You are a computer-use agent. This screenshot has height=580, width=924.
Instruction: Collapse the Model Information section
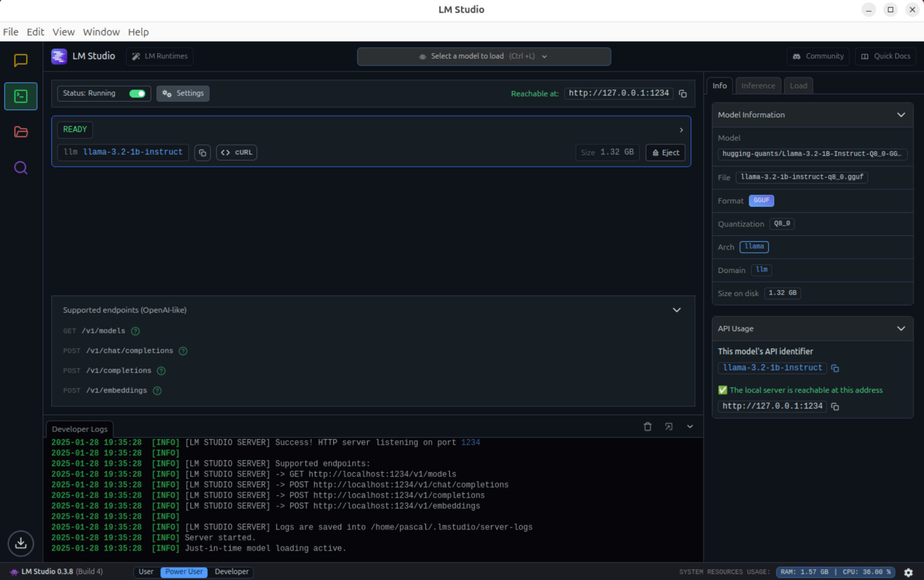(901, 115)
